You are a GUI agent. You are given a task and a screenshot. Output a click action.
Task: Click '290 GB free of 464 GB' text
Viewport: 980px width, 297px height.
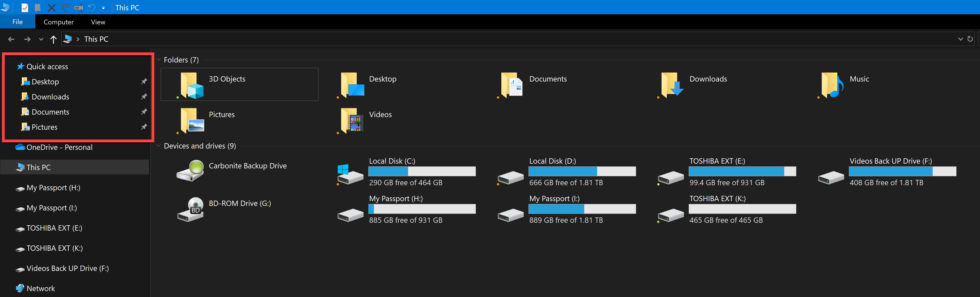click(406, 183)
